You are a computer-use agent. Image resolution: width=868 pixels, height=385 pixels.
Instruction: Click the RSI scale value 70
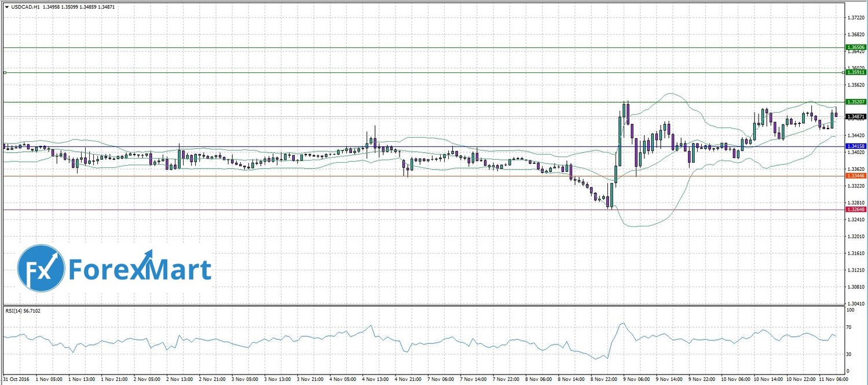849,328
